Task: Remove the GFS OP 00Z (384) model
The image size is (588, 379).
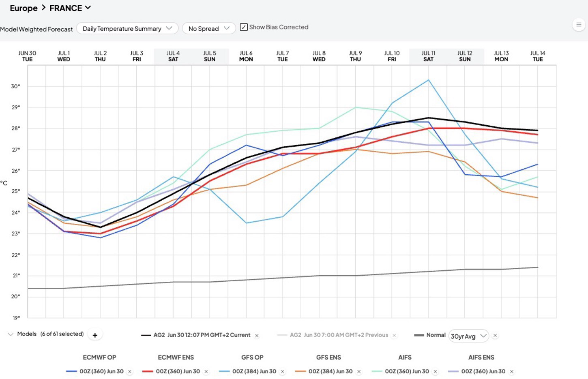Action: (x=283, y=372)
